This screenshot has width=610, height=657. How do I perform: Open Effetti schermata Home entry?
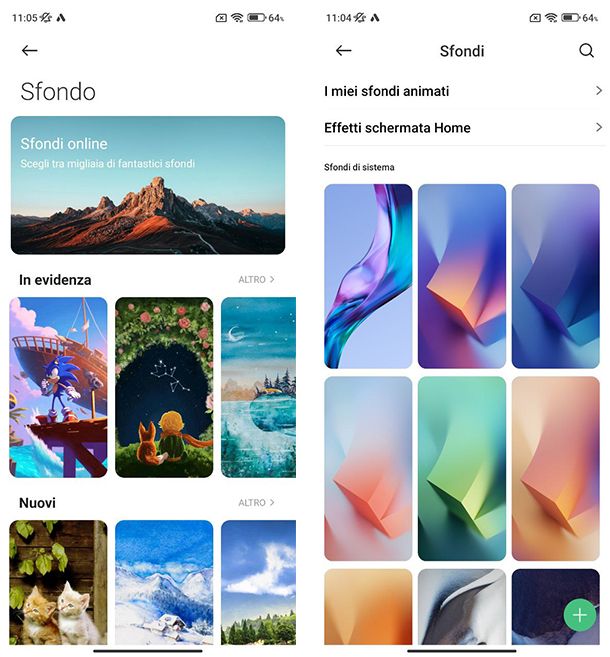(463, 127)
